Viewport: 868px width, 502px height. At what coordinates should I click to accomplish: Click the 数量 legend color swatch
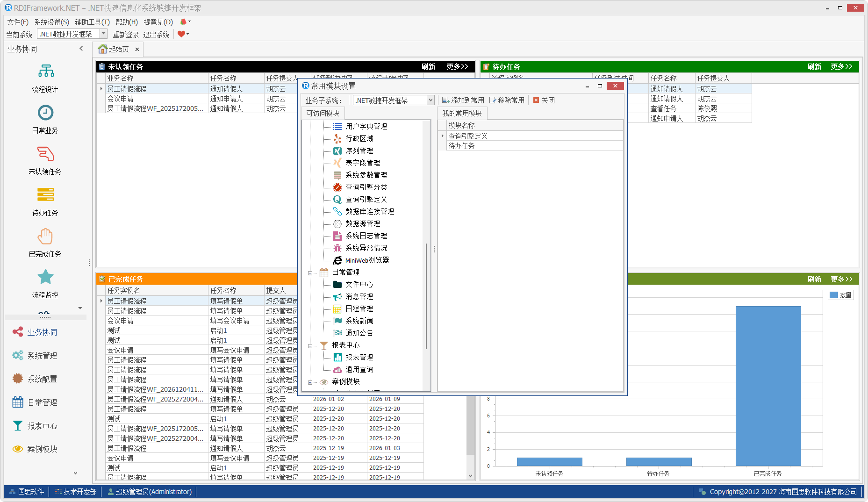point(834,295)
